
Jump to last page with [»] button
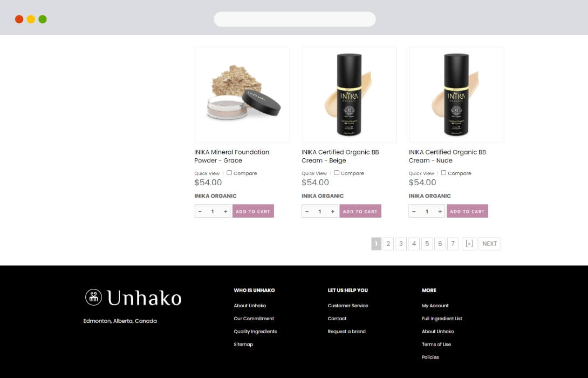coord(469,244)
